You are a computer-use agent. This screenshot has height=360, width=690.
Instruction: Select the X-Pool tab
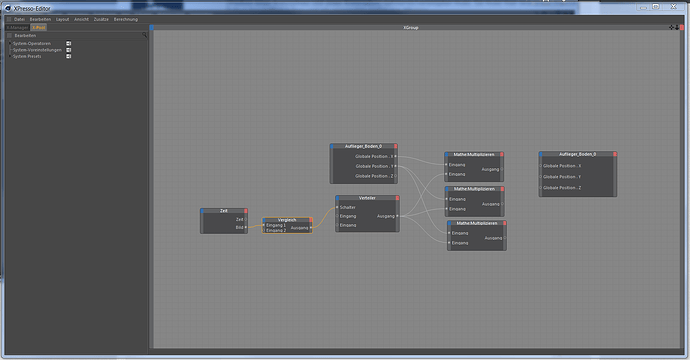tap(39, 27)
